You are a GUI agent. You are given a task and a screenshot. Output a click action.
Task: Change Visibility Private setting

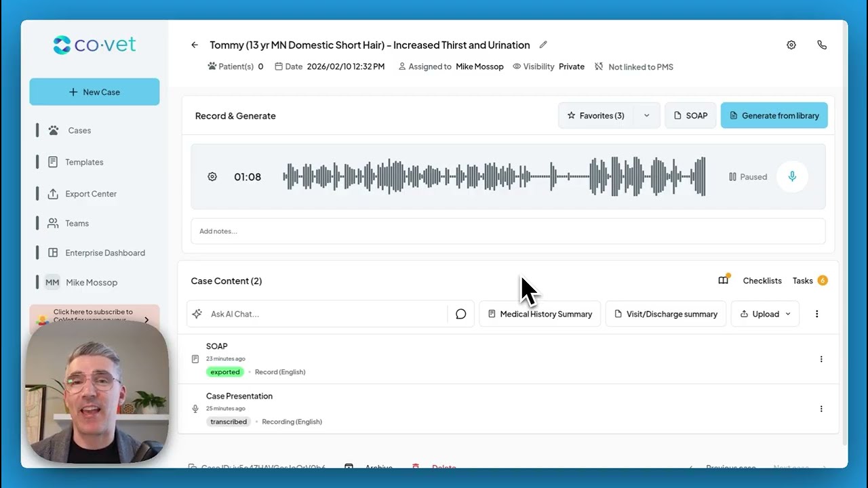(549, 66)
